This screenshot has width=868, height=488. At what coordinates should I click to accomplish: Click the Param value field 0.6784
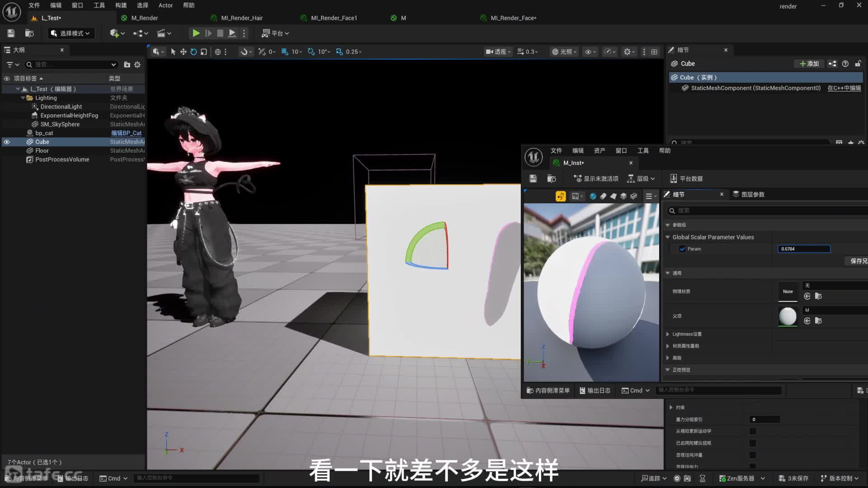(803, 249)
